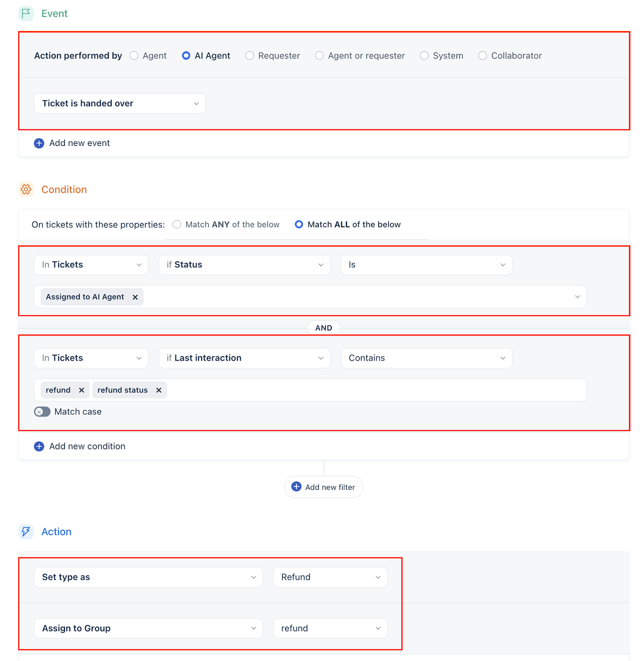Image resolution: width=644 pixels, height=661 pixels.
Task: Click the AND connector label
Action: 324,328
